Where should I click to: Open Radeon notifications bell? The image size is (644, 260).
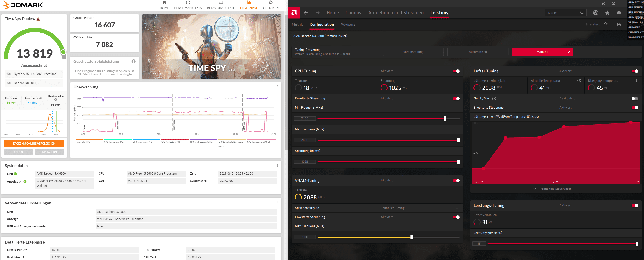click(619, 13)
